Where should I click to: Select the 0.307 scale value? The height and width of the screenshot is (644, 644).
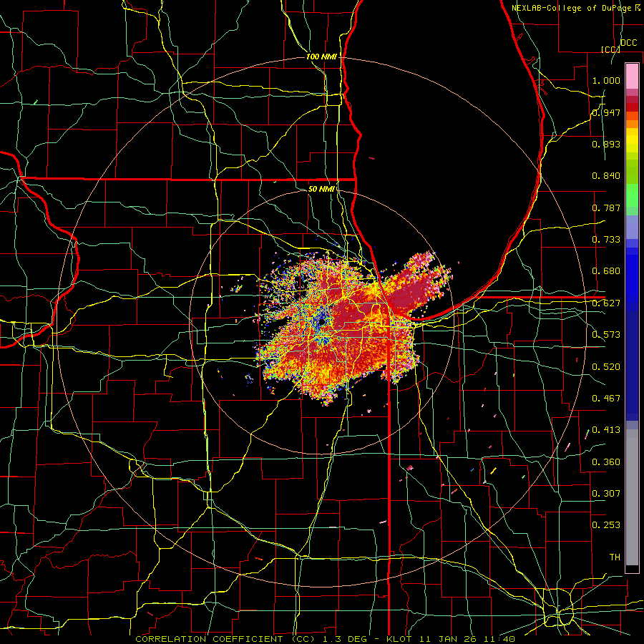(x=606, y=493)
